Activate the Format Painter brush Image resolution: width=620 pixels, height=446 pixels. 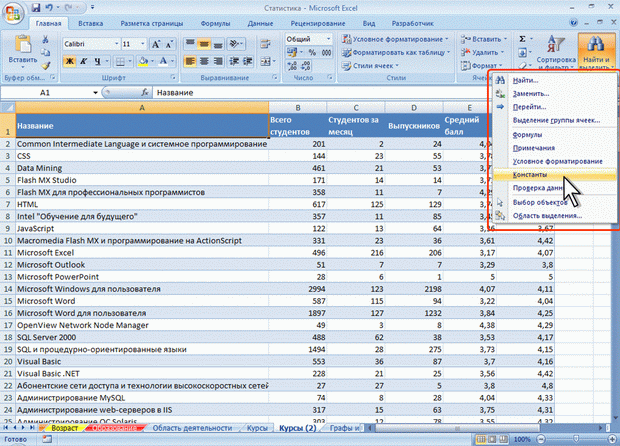tap(45, 65)
